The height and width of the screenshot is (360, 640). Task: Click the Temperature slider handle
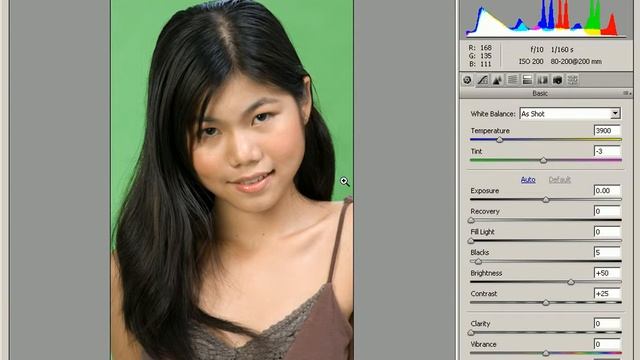[500, 140]
